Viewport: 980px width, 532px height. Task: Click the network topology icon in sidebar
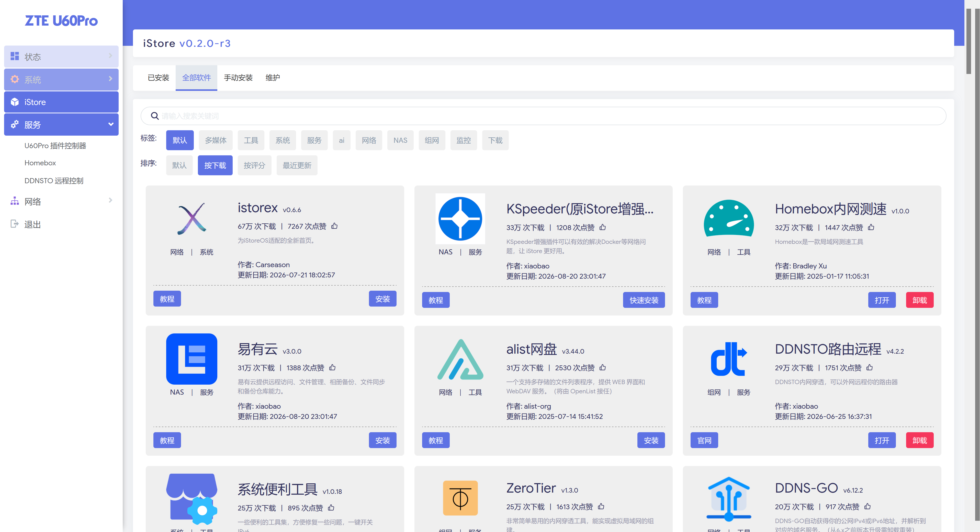pyautogui.click(x=15, y=201)
